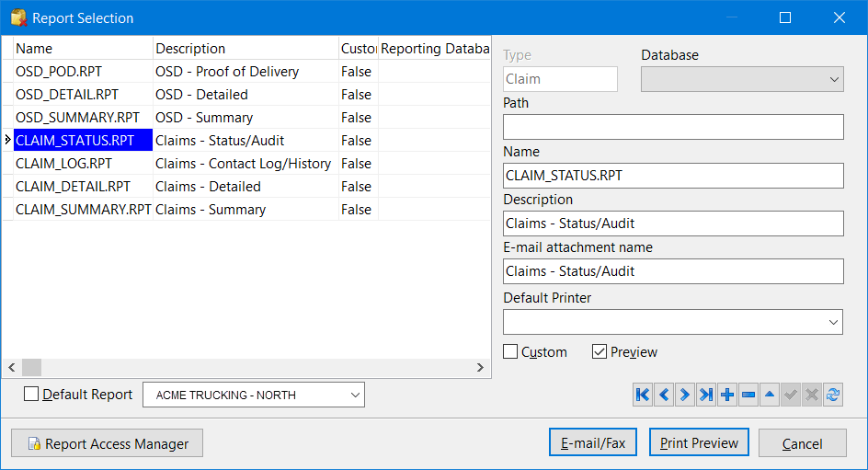Expand the Default Printer dropdown
The height and width of the screenshot is (470, 868).
point(833,322)
